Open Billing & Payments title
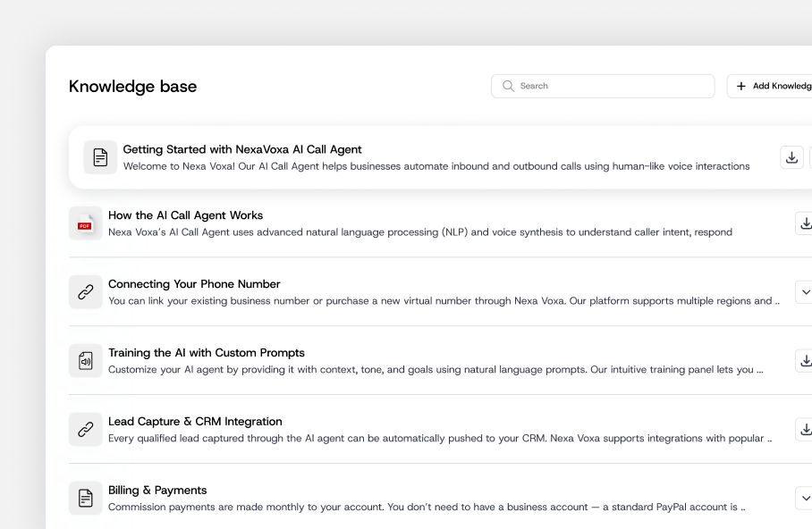The height and width of the screenshot is (529, 812). click(157, 491)
